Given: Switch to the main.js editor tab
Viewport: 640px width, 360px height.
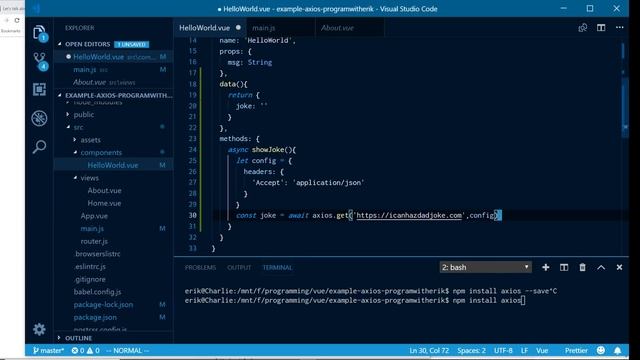Looking at the screenshot, I should pos(280,28).
